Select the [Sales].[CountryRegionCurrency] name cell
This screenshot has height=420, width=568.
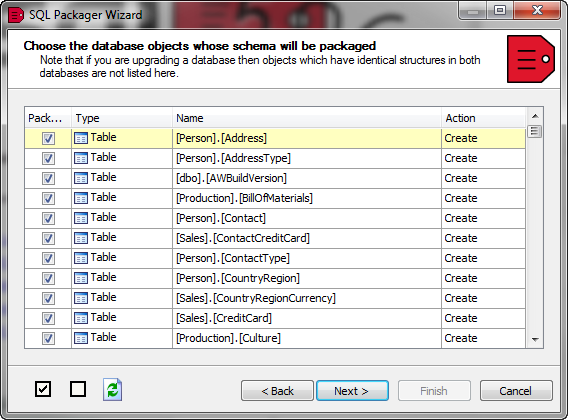(307, 298)
